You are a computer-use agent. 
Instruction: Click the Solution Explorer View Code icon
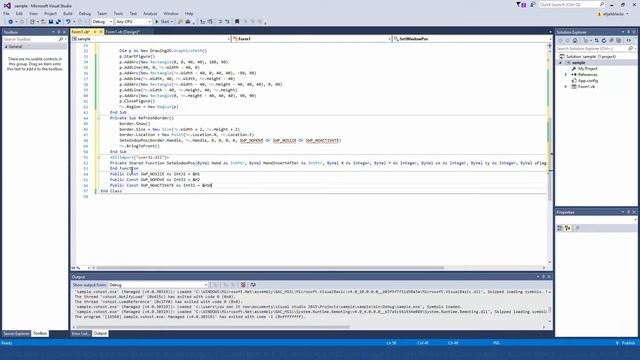click(629, 40)
